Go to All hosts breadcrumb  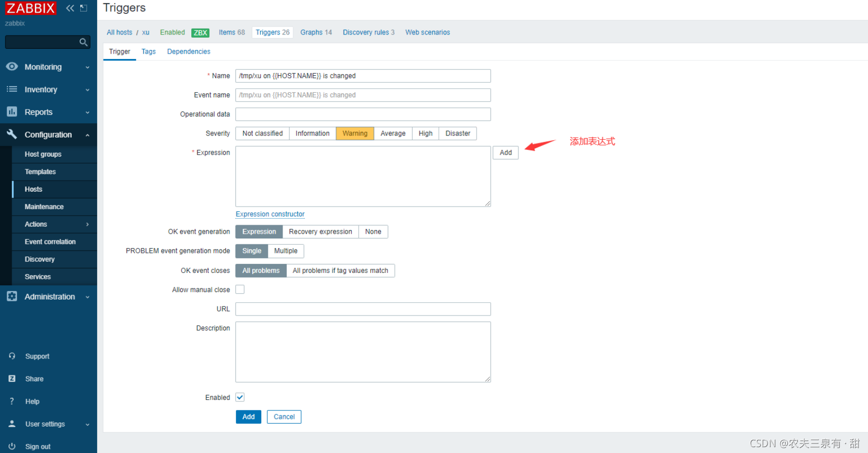pyautogui.click(x=120, y=32)
